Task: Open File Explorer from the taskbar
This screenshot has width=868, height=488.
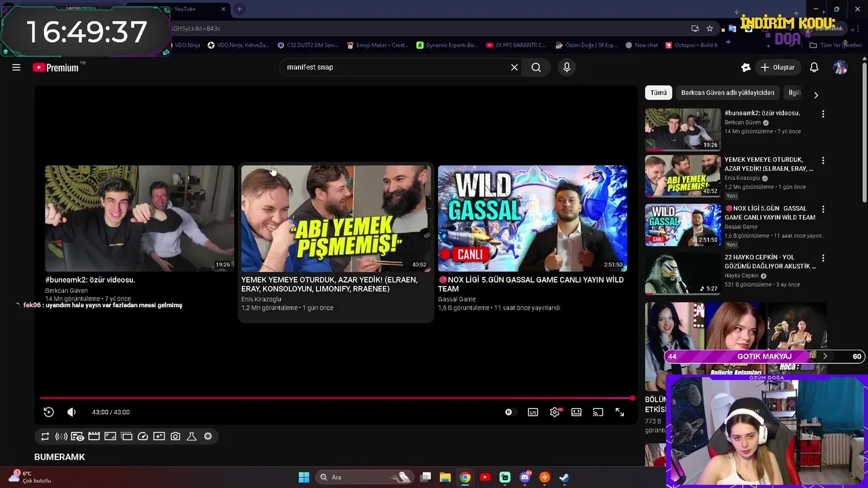Action: (x=445, y=477)
